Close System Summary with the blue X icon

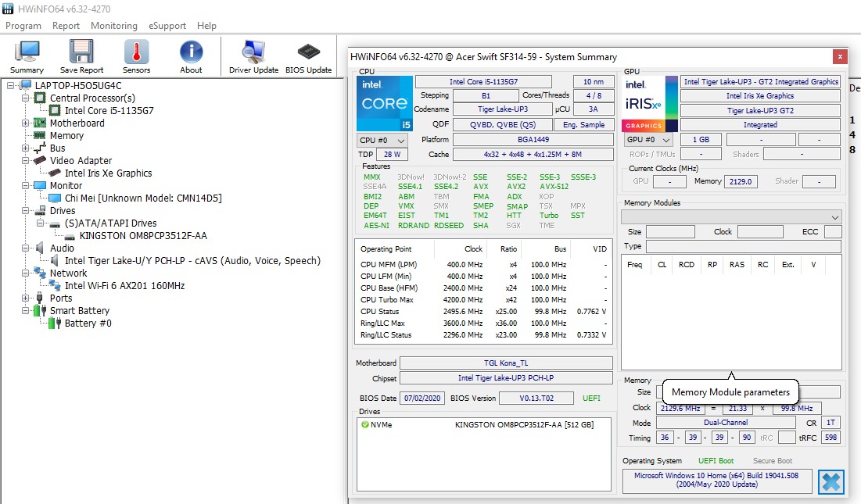click(x=831, y=482)
